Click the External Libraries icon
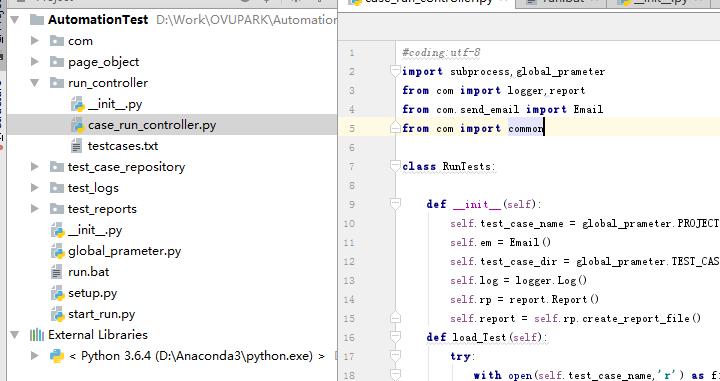 click(x=37, y=335)
